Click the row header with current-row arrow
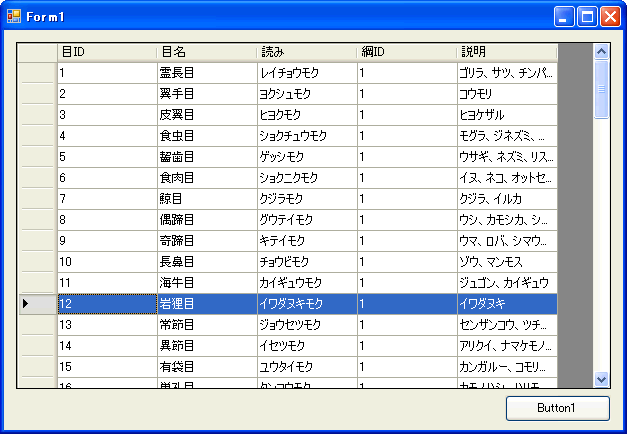627x434 pixels. (38, 304)
